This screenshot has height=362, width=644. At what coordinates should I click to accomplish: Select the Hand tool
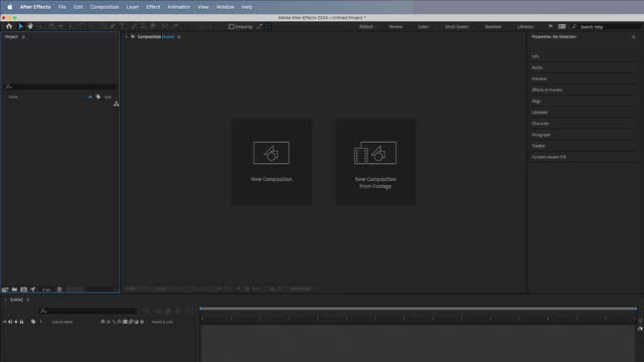pos(30,26)
